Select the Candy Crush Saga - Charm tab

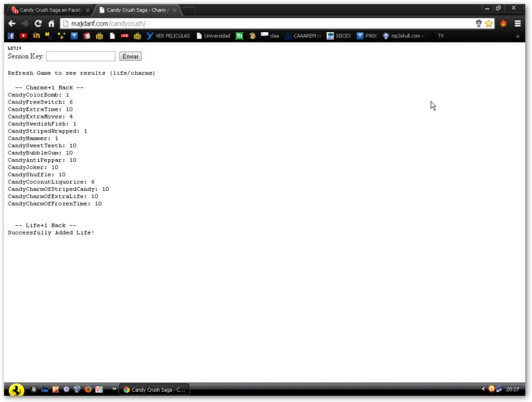(x=138, y=10)
